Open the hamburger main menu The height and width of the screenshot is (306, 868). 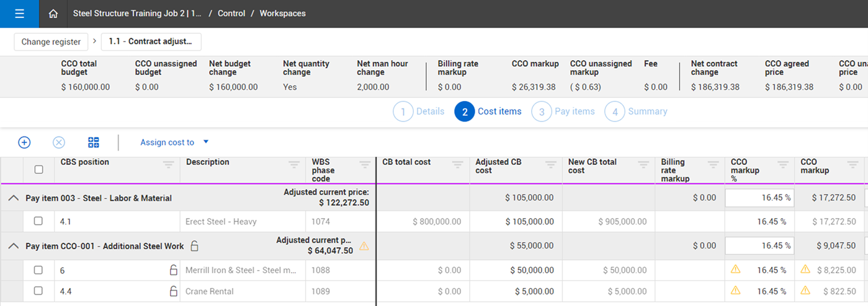tap(19, 14)
